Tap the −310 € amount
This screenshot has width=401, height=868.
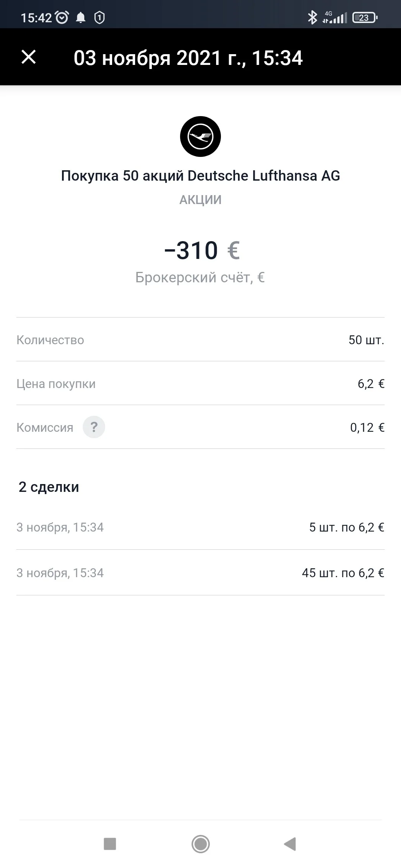point(202,250)
